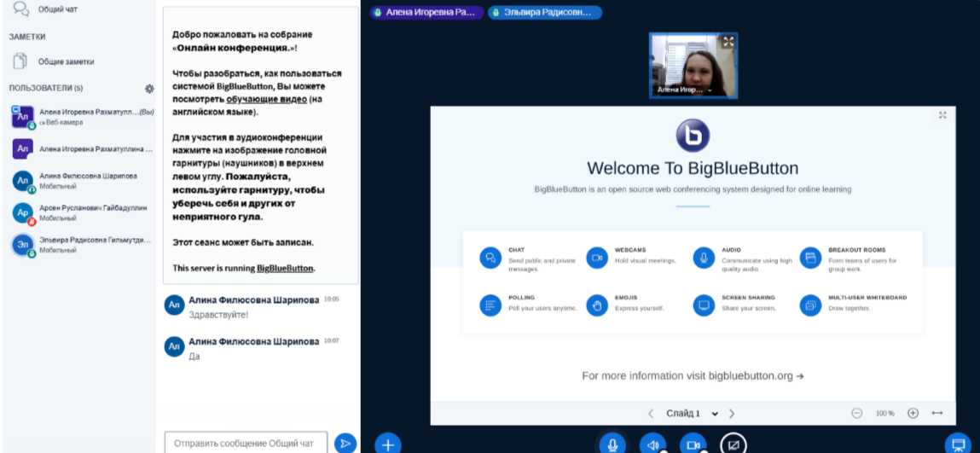The width and height of the screenshot is (980, 453).
Task: Toggle webcam sharing off
Action: 693,444
